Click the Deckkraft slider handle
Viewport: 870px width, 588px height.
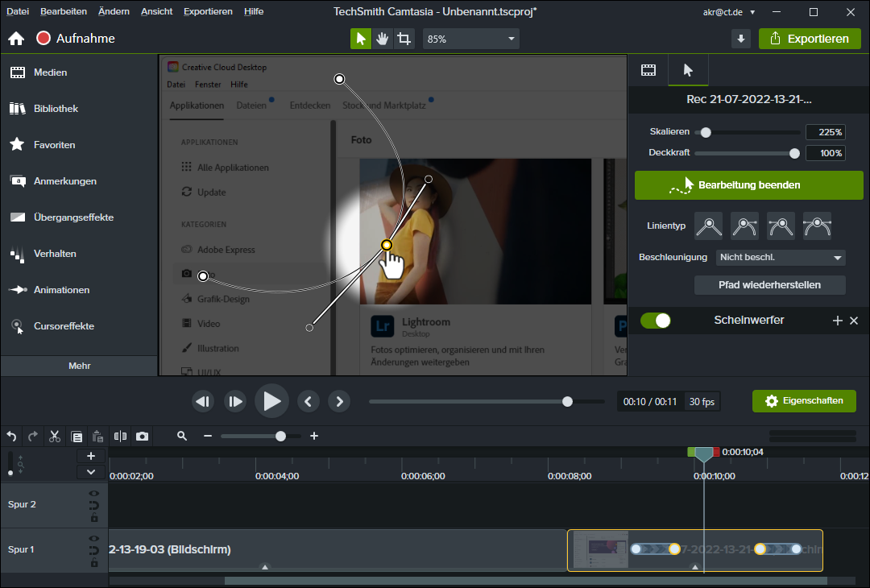[x=794, y=153]
